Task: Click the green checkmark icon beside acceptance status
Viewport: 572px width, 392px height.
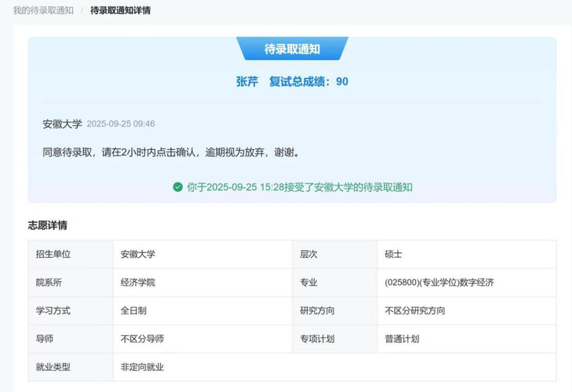Action: point(178,187)
